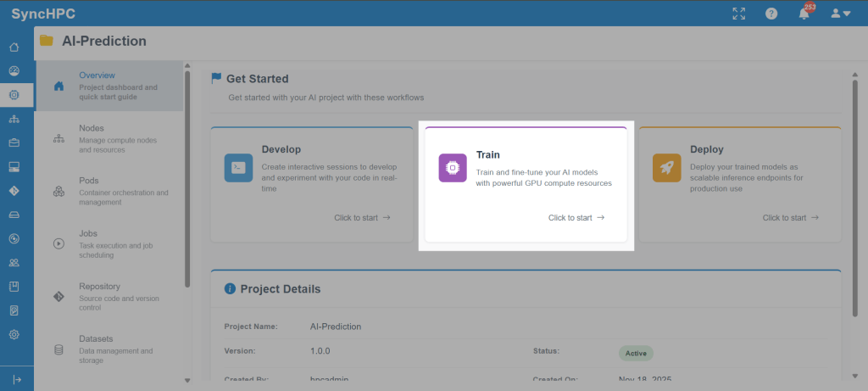This screenshot has height=391, width=868.
Task: Click the blue Develop terminal icon
Action: coord(239,168)
